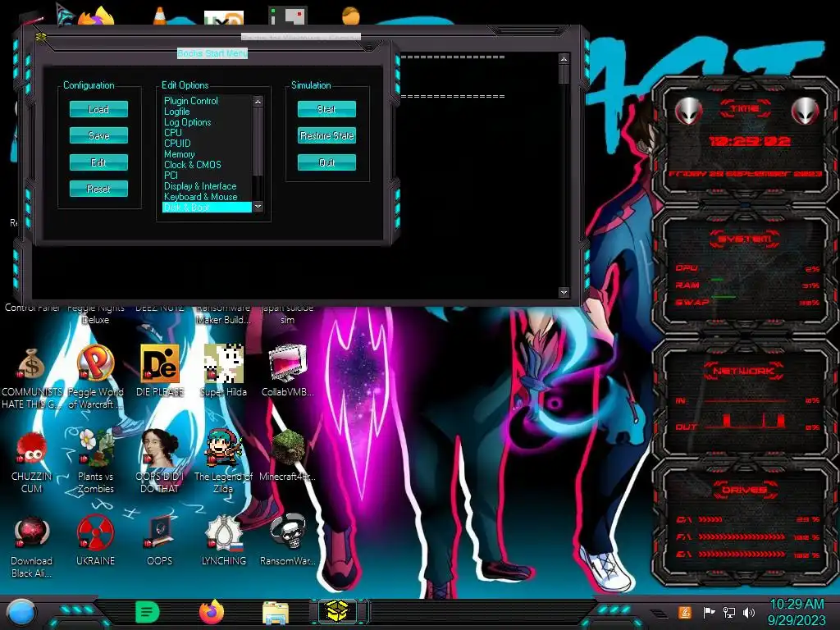This screenshot has height=630, width=840.
Task: Open the green notes app on taskbar
Action: pos(148,612)
